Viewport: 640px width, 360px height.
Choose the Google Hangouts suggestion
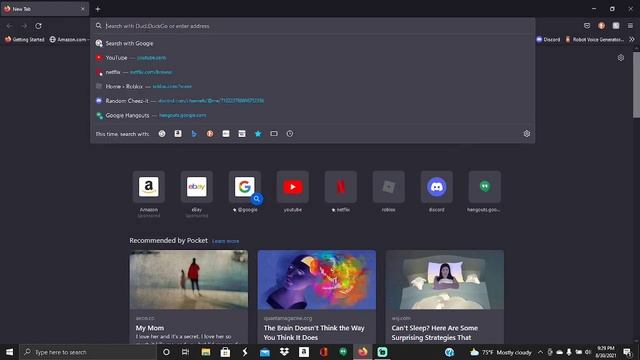[x=313, y=115]
